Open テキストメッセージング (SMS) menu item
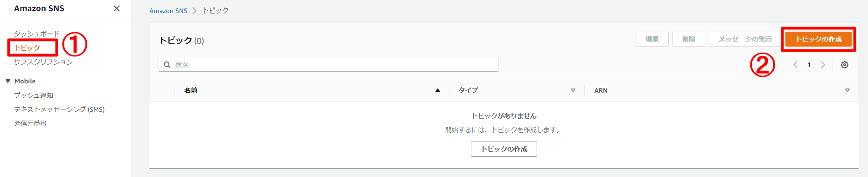This screenshot has width=868, height=177. coord(59,109)
